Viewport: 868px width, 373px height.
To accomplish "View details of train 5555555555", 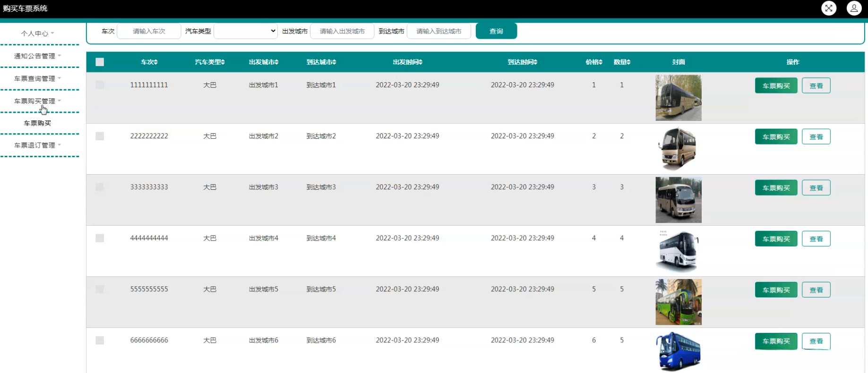I will 816,289.
